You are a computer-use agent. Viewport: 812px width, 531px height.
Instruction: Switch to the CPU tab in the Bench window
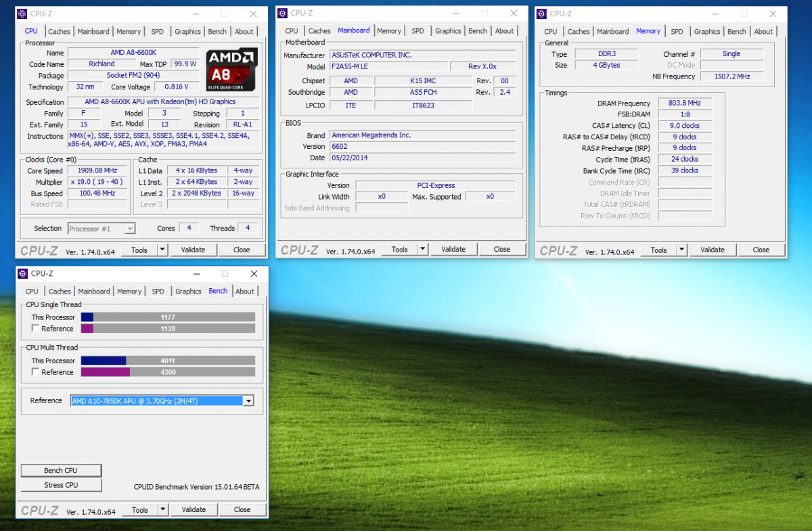[32, 292]
